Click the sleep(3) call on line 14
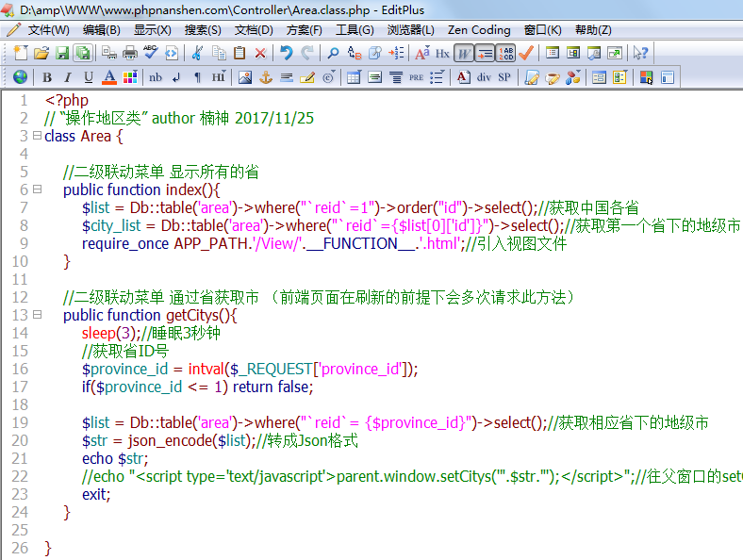Image resolution: width=743 pixels, height=560 pixels. [111, 333]
